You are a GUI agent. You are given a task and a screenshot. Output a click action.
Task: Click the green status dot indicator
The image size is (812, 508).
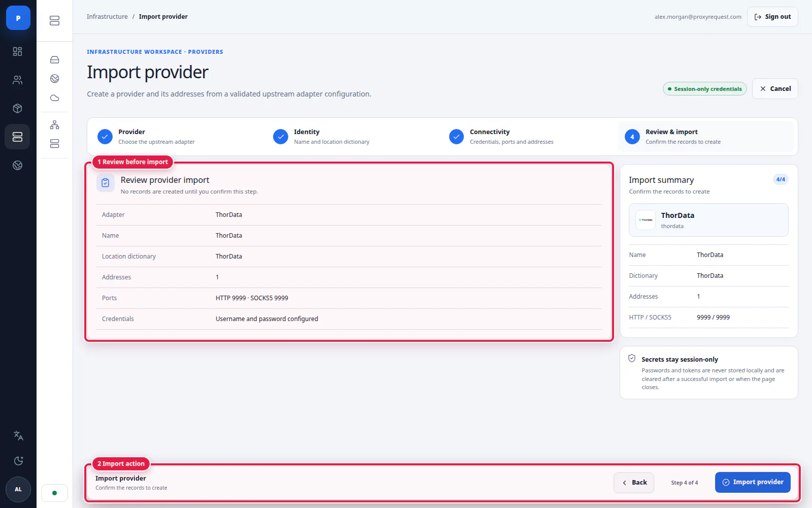55,493
